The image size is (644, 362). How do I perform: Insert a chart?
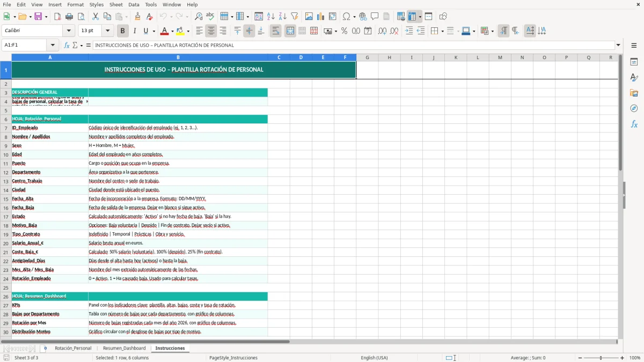[321, 17]
